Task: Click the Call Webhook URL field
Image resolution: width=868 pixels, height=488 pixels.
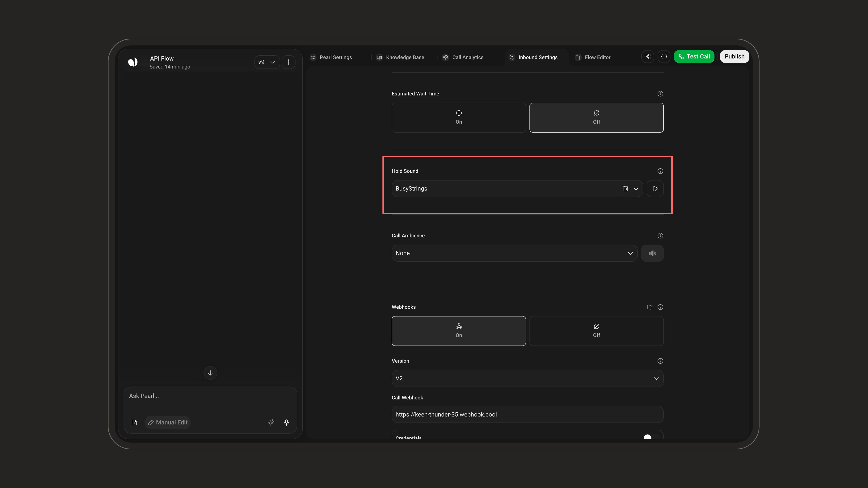Action: (527, 415)
